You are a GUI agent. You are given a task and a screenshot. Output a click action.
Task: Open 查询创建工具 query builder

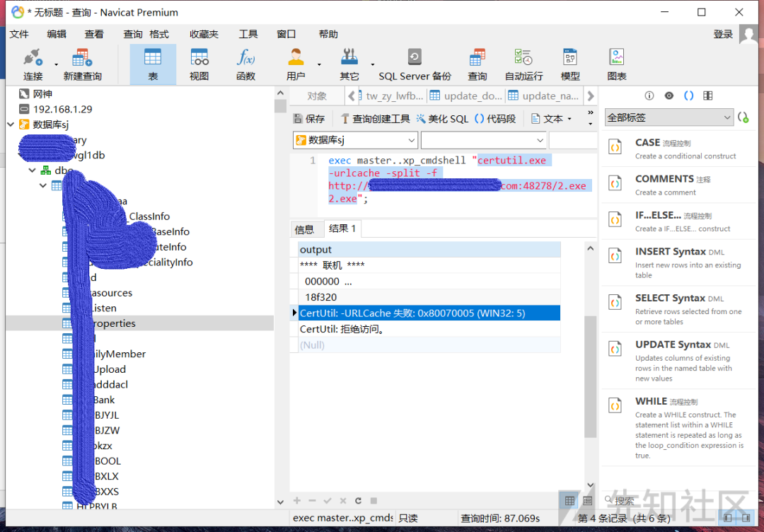(375, 119)
